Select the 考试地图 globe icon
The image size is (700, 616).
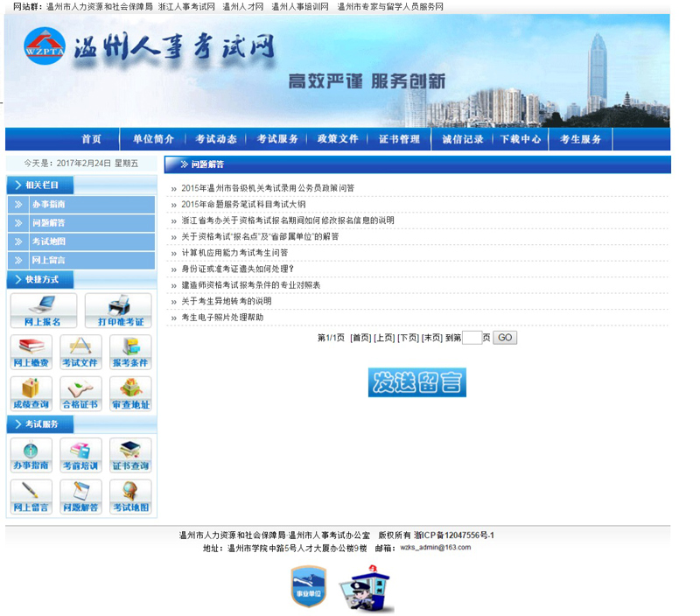click(x=130, y=496)
